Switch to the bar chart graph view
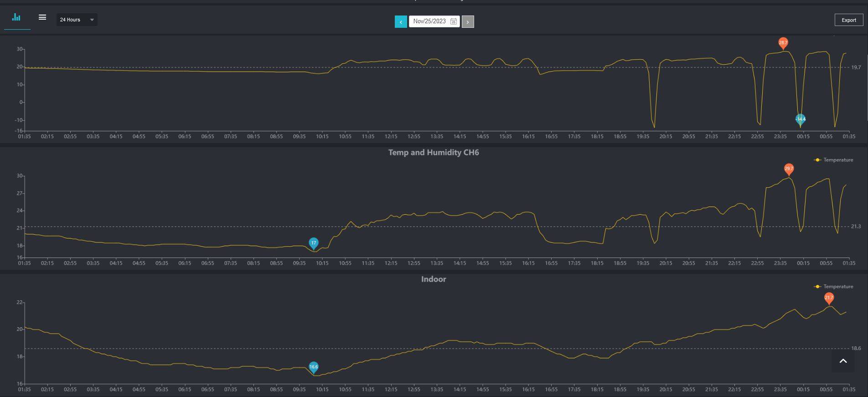Image resolution: width=868 pixels, height=397 pixels. (16, 17)
